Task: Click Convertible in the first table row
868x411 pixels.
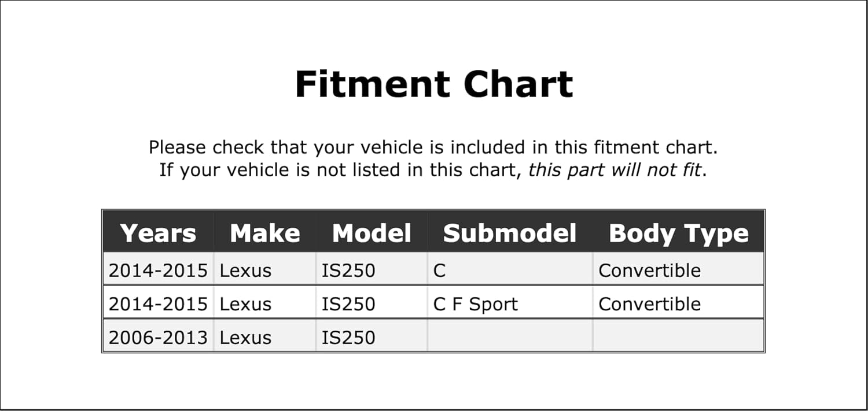Action: pyautogui.click(x=649, y=271)
